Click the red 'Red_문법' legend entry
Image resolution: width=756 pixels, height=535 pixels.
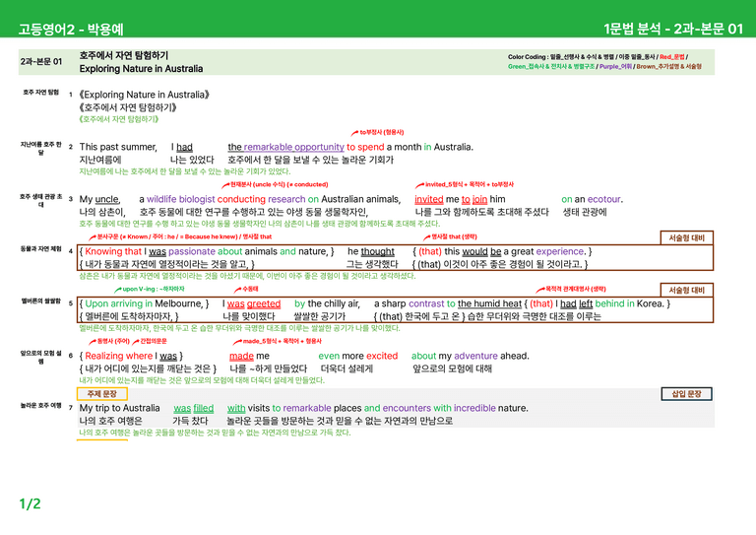tap(671, 57)
